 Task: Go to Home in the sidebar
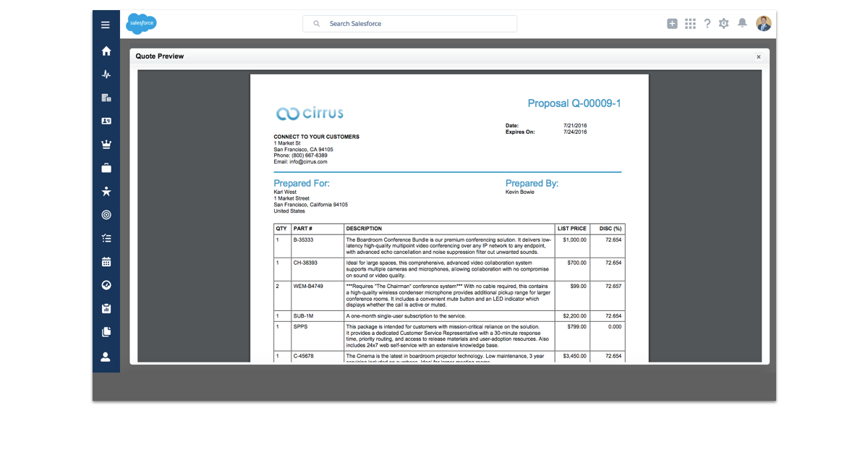(x=106, y=51)
